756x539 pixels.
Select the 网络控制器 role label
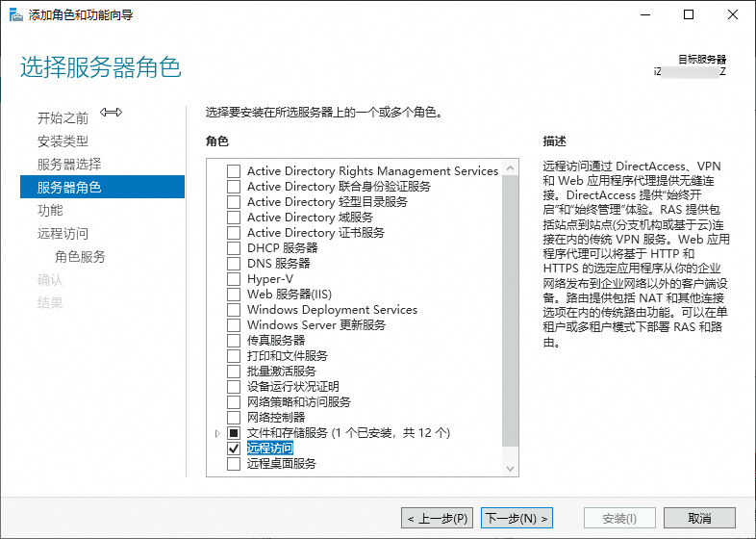(276, 418)
